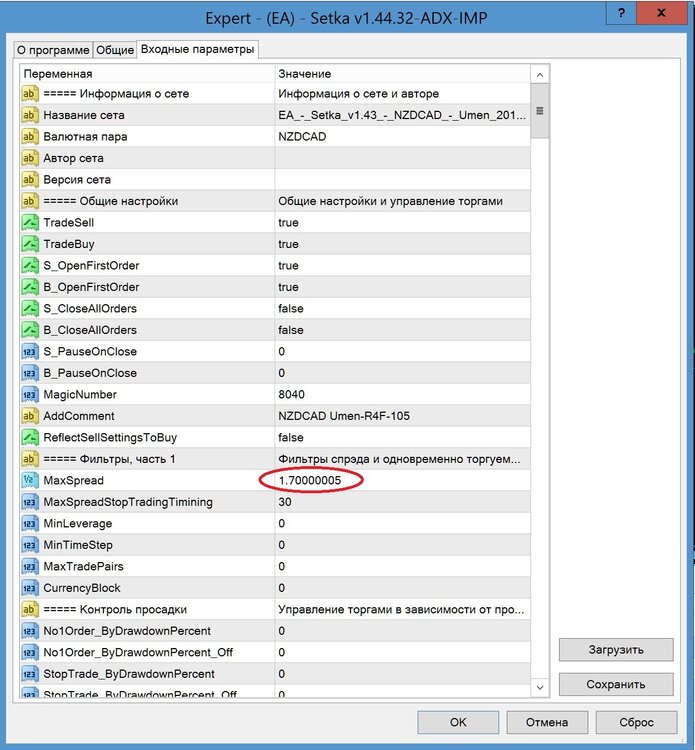Image resolution: width=695 pixels, height=750 pixels.
Task: Click the integer icon next to MinLeverage
Action: [x=29, y=524]
